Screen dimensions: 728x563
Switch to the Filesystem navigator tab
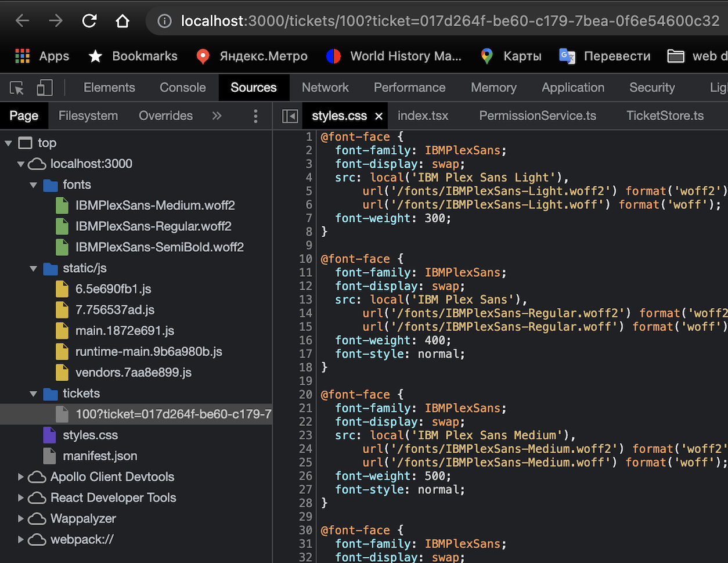tap(88, 116)
